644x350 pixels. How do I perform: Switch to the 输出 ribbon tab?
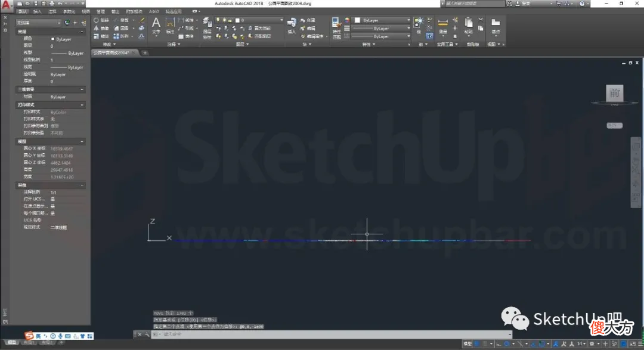click(116, 11)
